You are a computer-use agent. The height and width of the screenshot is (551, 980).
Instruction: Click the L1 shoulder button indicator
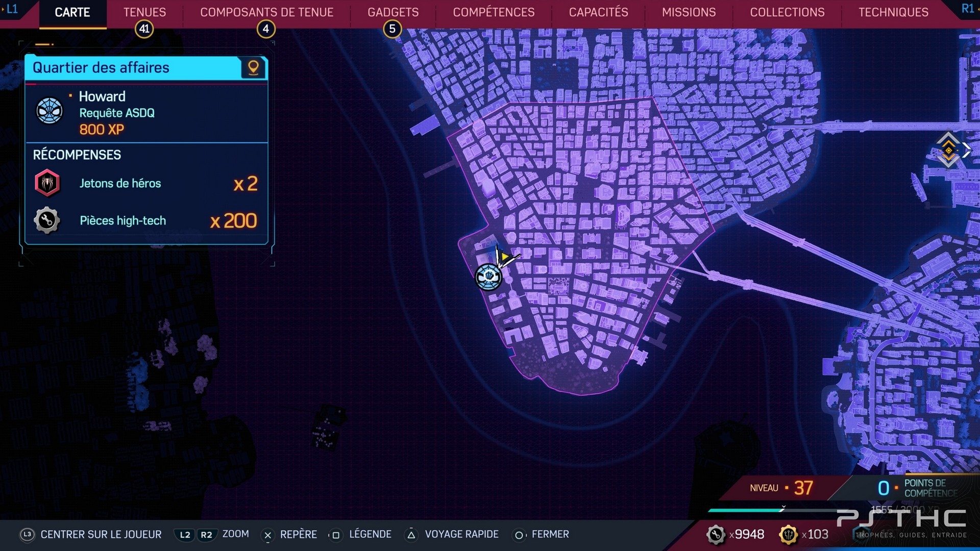tap(11, 9)
